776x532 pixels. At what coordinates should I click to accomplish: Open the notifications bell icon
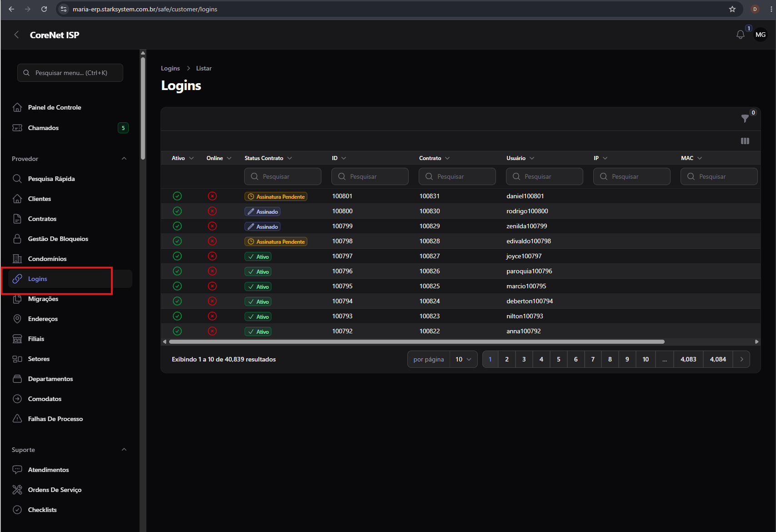pyautogui.click(x=740, y=35)
